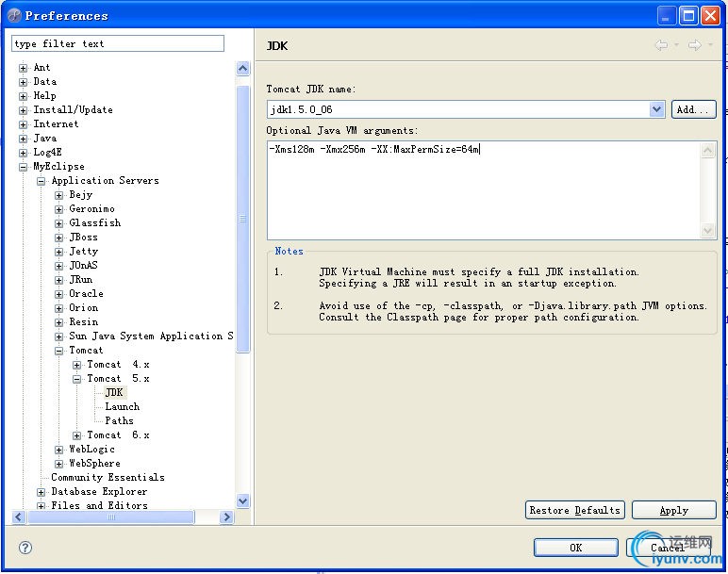
Task: Expand the Log4E tree node
Action: 23,153
